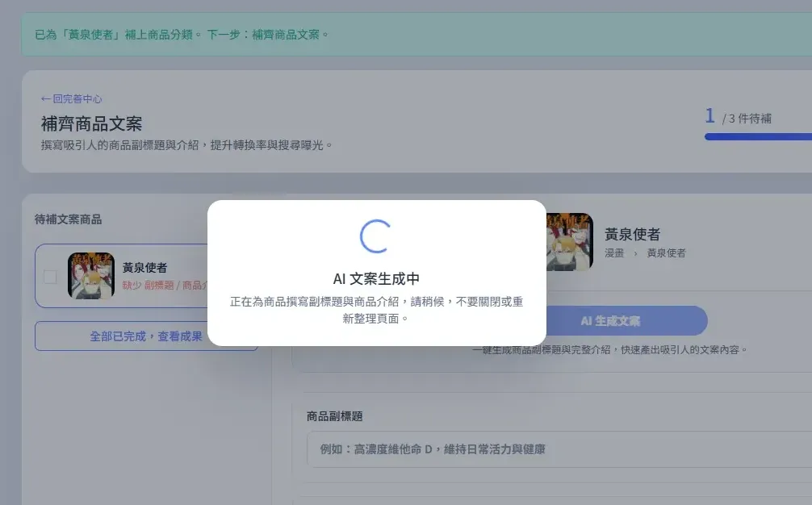
Task: Click the 補齊商品文案 page heading
Action: coord(92,123)
